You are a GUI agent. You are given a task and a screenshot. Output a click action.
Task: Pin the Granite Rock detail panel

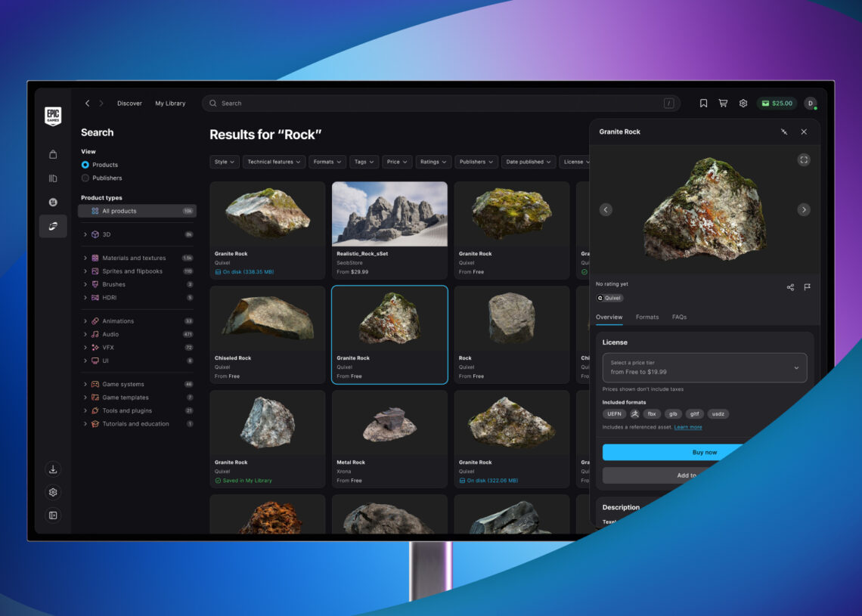click(x=783, y=132)
